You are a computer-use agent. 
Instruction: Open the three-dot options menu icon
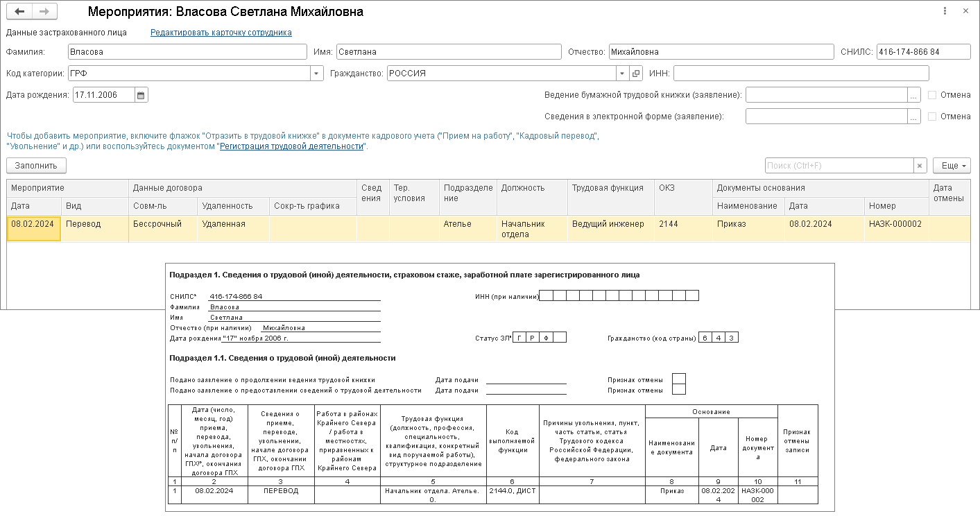point(945,12)
